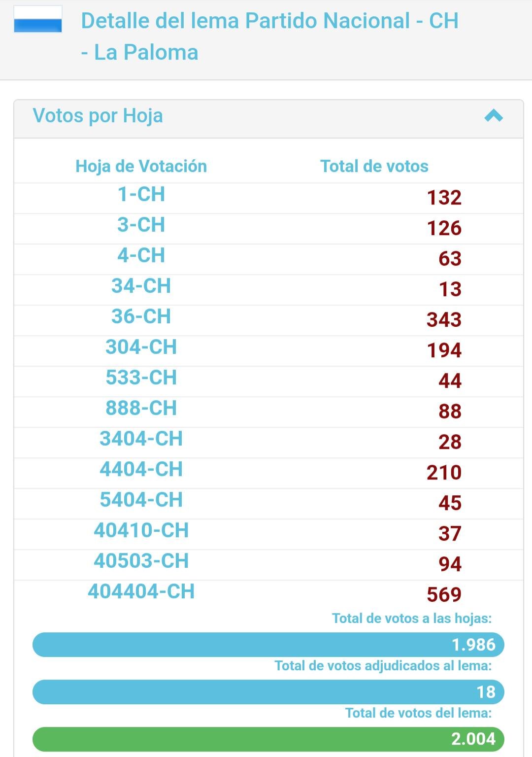This screenshot has height=757, width=532.
Task: Open the 404404-CH voting sheet
Action: pyautogui.click(x=141, y=591)
